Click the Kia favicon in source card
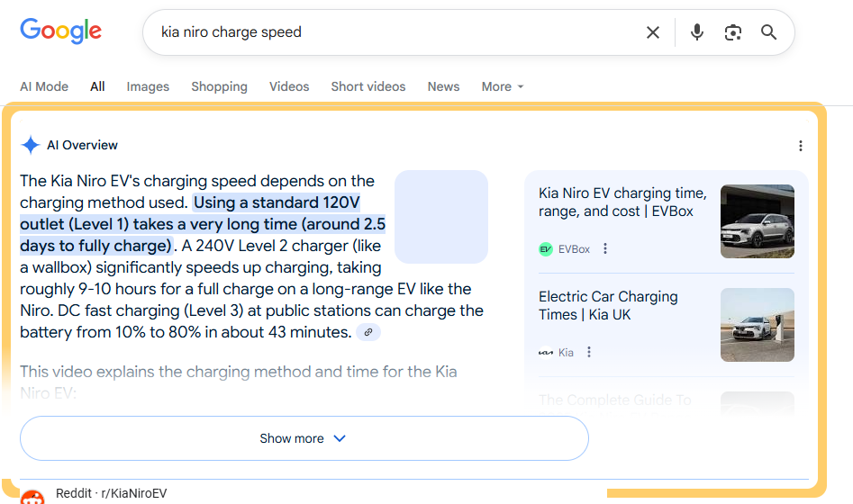The width and height of the screenshot is (853, 504). (546, 352)
